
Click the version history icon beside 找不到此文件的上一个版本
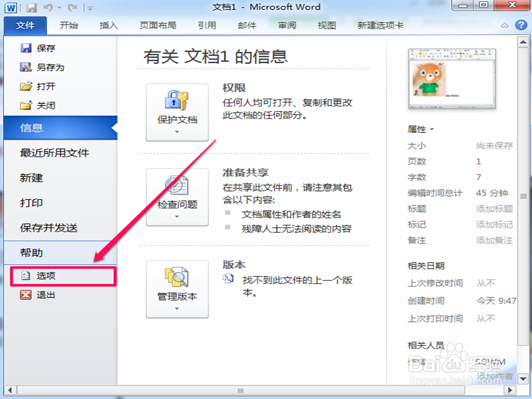[x=228, y=279]
